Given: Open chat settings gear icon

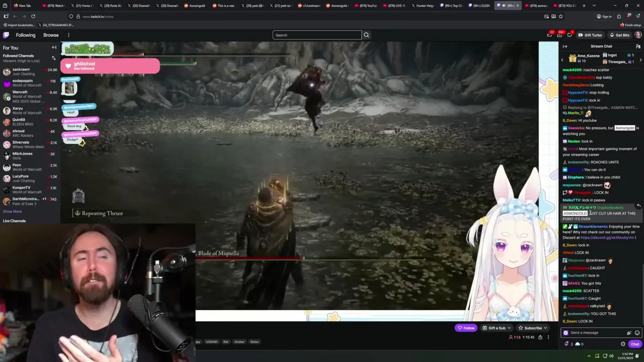Looking at the screenshot, I should pos(623,344).
